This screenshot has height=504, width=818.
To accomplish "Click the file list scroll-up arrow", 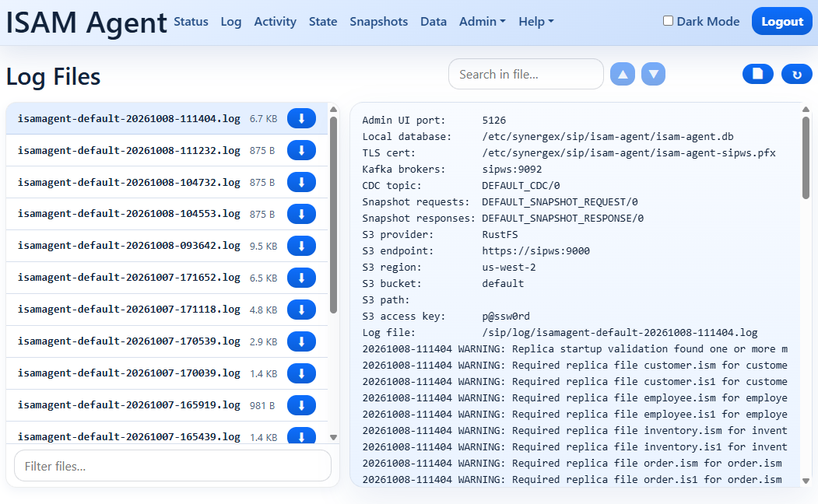I will coord(333,110).
